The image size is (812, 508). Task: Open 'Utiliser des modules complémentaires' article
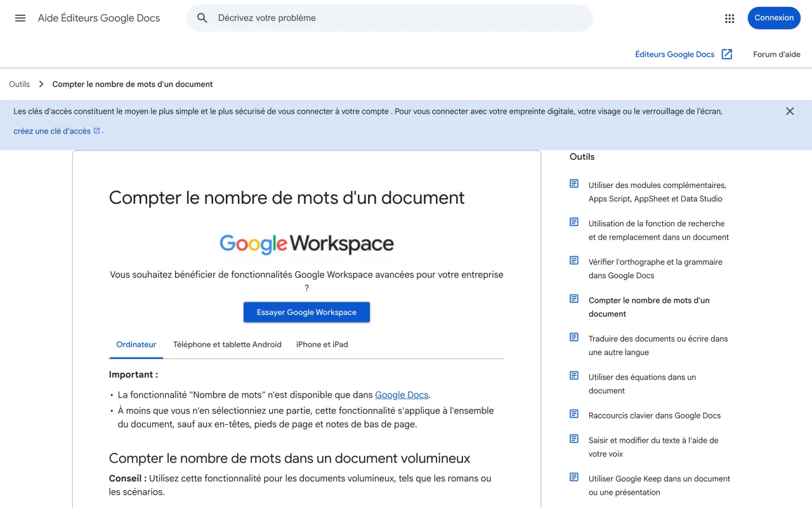[x=657, y=192]
